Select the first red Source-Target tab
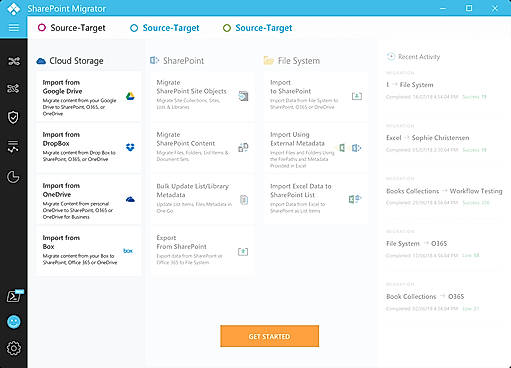Screen dimensions: 511x368 point(72,28)
